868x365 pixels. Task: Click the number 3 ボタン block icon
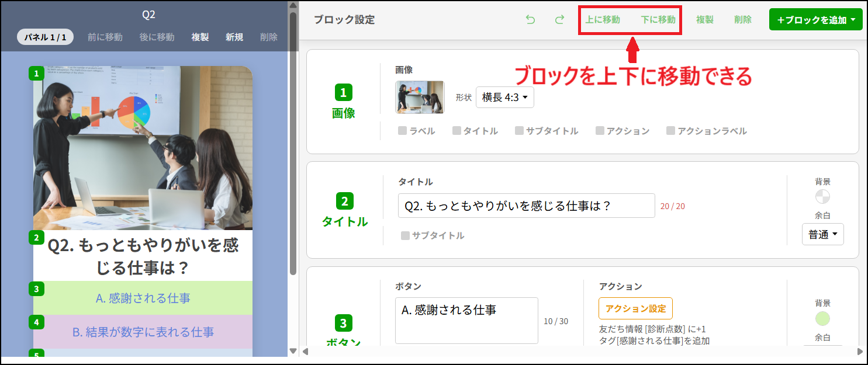[x=343, y=323]
